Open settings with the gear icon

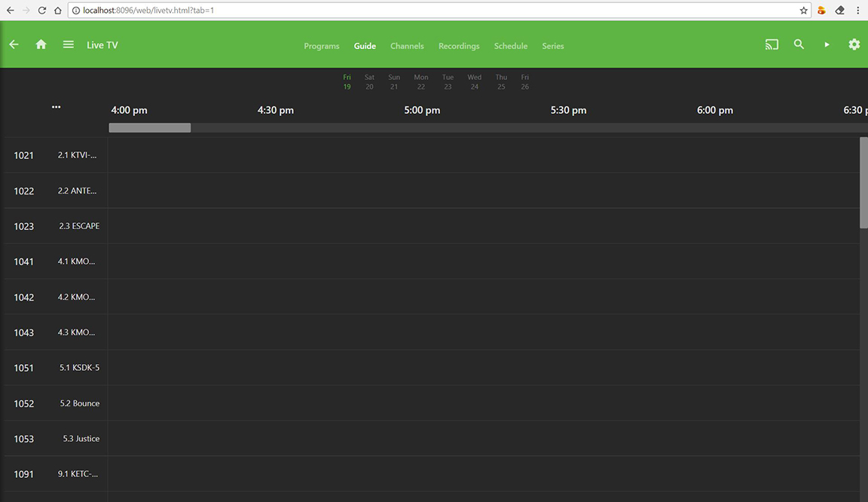click(x=854, y=44)
